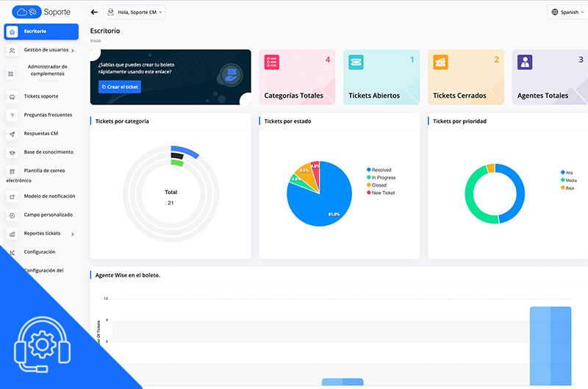Click the Preguntas frecuentes question mark icon
Viewport: 588px width, 389px height.
(x=12, y=115)
